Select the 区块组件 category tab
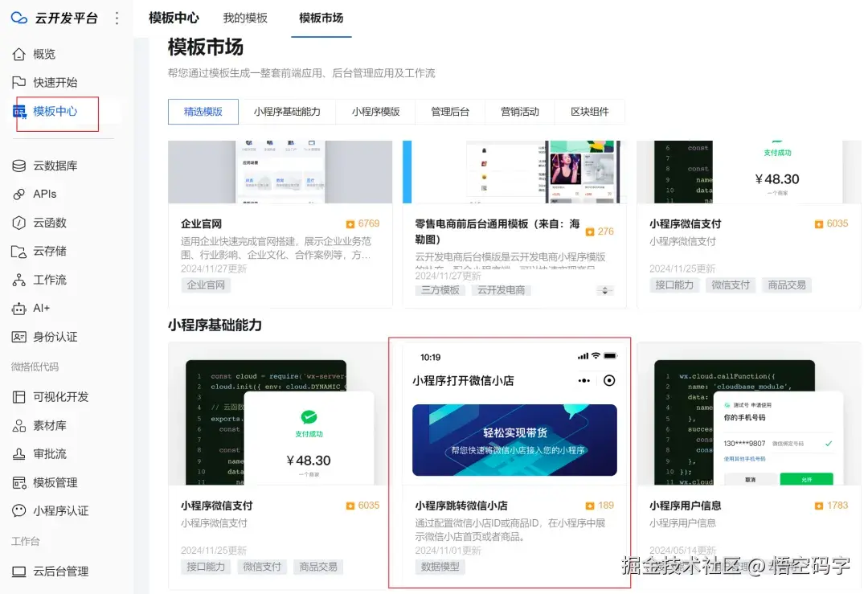 pos(591,112)
